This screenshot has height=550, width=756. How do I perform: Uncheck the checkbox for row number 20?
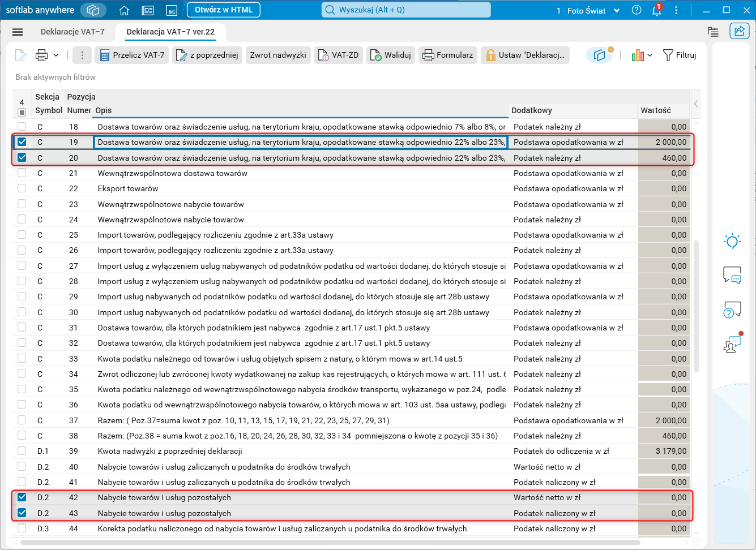click(22, 158)
